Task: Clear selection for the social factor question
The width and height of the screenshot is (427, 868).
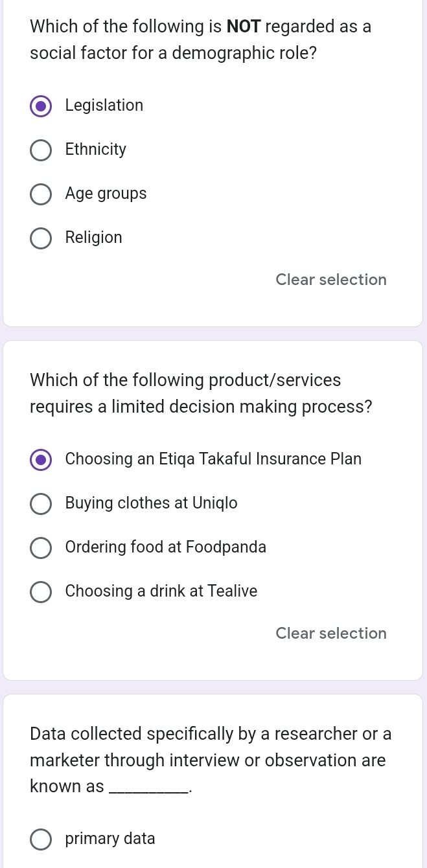Action: 330,280
